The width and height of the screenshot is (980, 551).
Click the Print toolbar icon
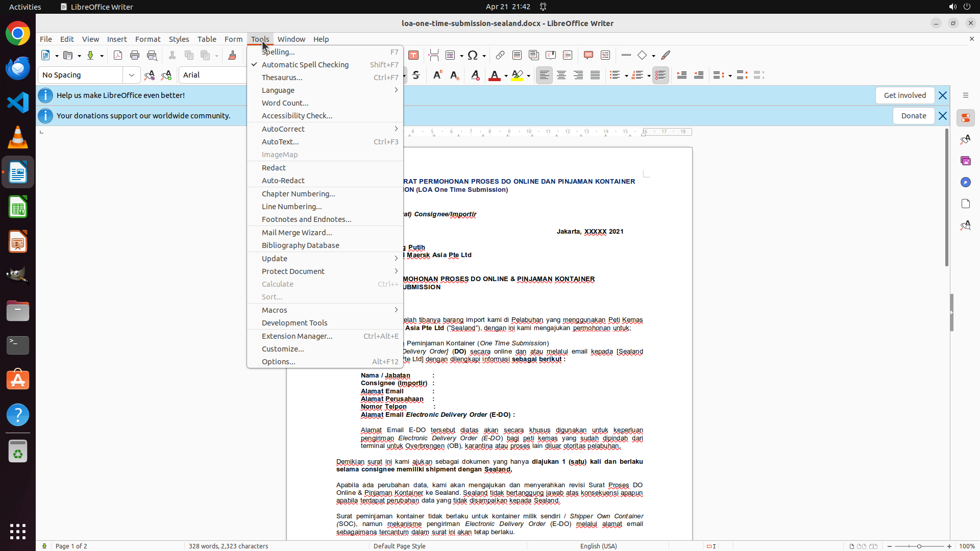(135, 56)
